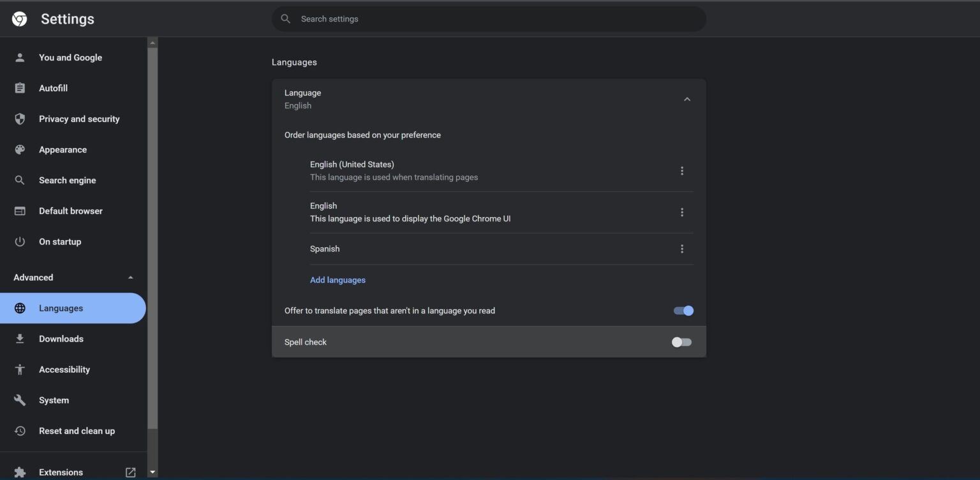Viewport: 980px width, 480px height.
Task: Select the Appearance palette icon
Action: pyautogui.click(x=20, y=149)
